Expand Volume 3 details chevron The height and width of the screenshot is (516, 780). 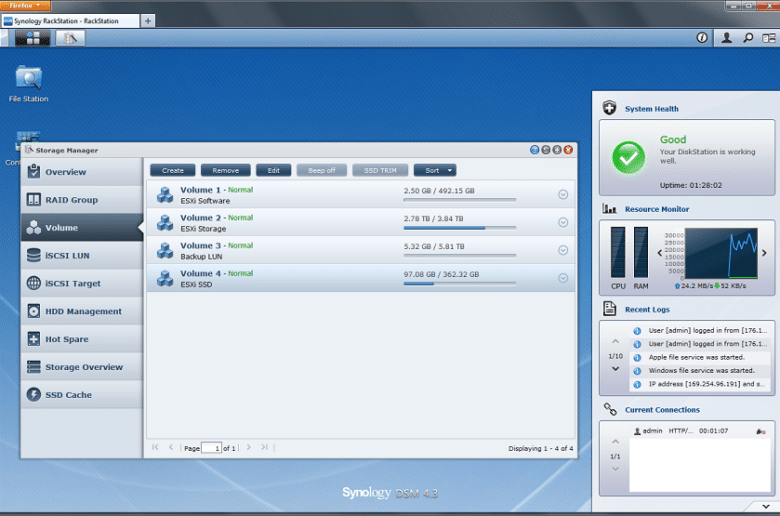[563, 250]
